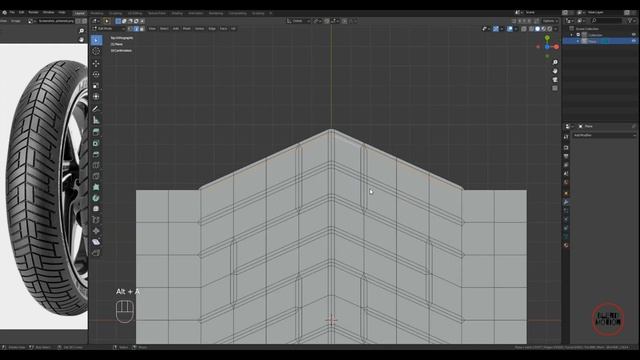Toggle X-ray display
The width and height of the screenshot is (640, 360).
[524, 29]
